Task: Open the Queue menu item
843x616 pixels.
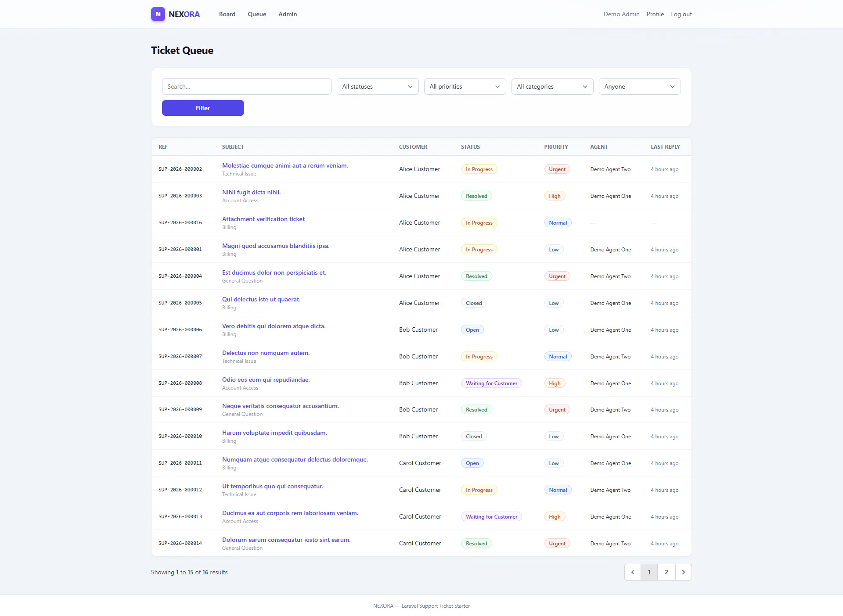Action: [x=257, y=14]
